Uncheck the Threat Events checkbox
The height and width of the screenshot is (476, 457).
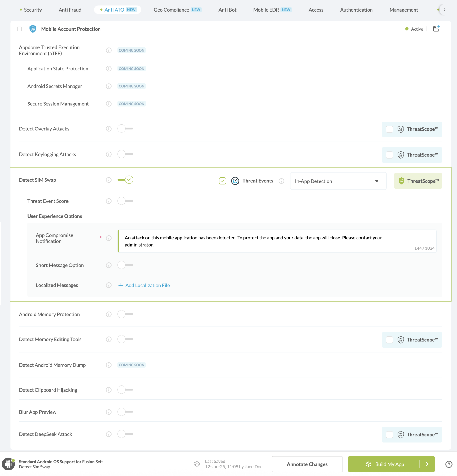(x=222, y=181)
